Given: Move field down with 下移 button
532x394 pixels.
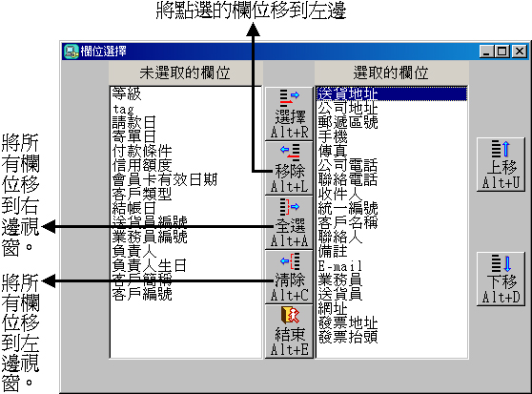Looking at the screenshot, I should coord(501,279).
